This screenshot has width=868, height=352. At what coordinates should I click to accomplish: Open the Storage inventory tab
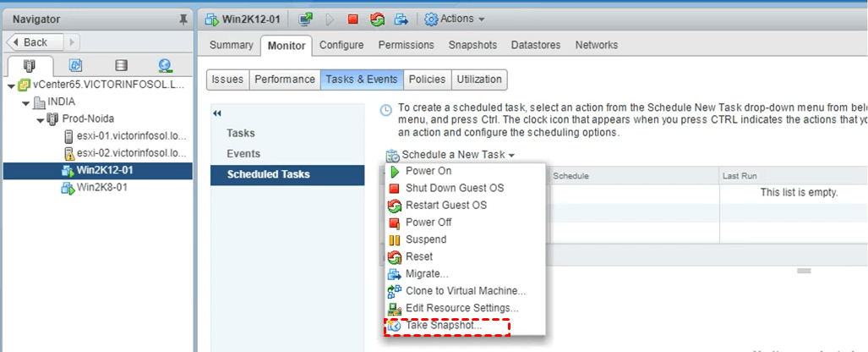click(121, 65)
